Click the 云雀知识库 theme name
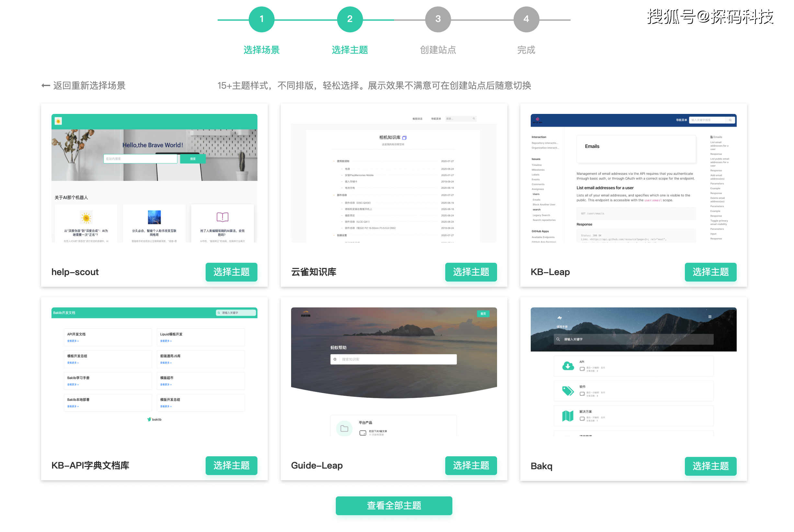Image resolution: width=794 pixels, height=532 pixels. coord(314,272)
